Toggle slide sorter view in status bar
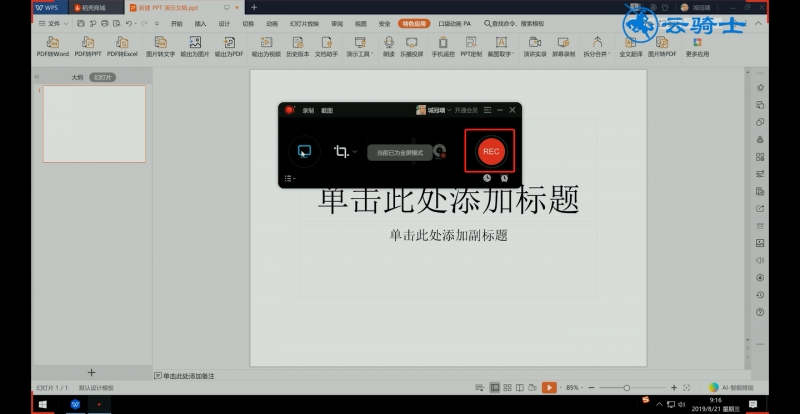This screenshot has height=414, width=800. (507, 388)
